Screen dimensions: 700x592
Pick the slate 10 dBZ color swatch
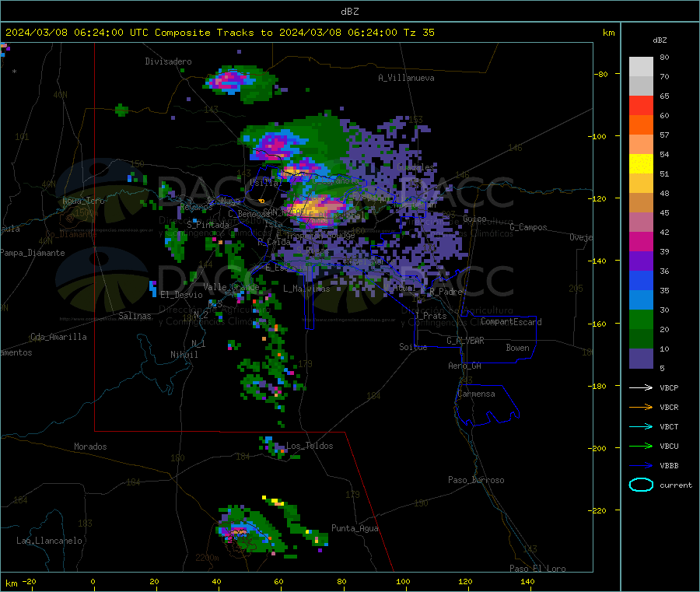641,359
